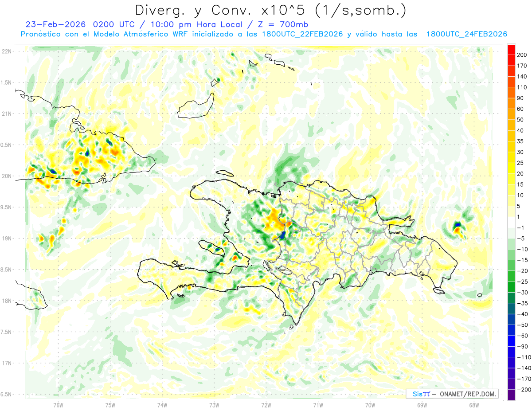Click the '1.5N' latitude label
532x411 pixels.
point(6,82)
